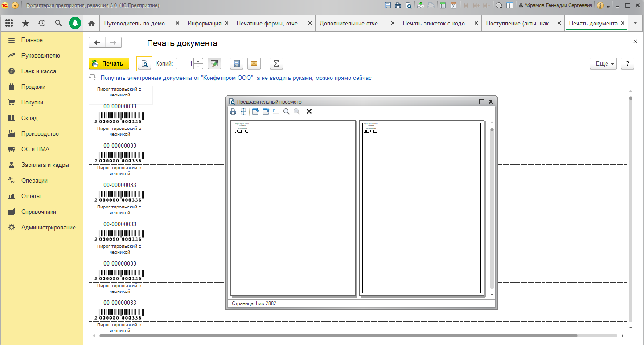Click the sigma sum icon
Viewport: 644px width, 345px height.
(276, 63)
